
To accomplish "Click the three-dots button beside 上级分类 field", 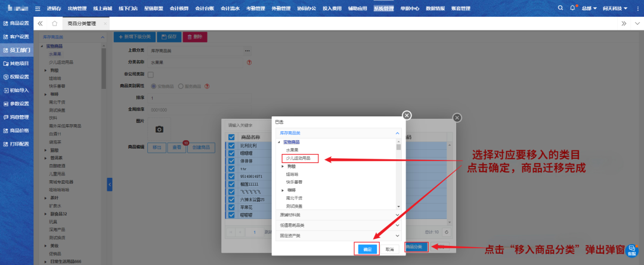I will click(247, 50).
